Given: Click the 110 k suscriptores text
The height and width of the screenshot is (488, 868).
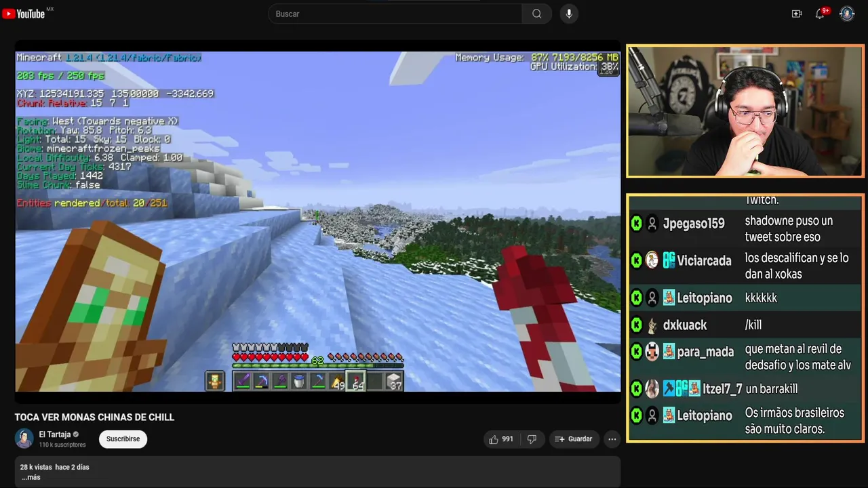Looking at the screenshot, I should (x=62, y=445).
